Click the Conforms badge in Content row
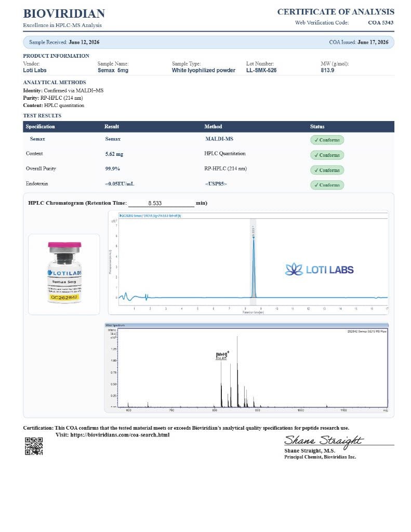Screen dimensions: 411x532 [327, 155]
